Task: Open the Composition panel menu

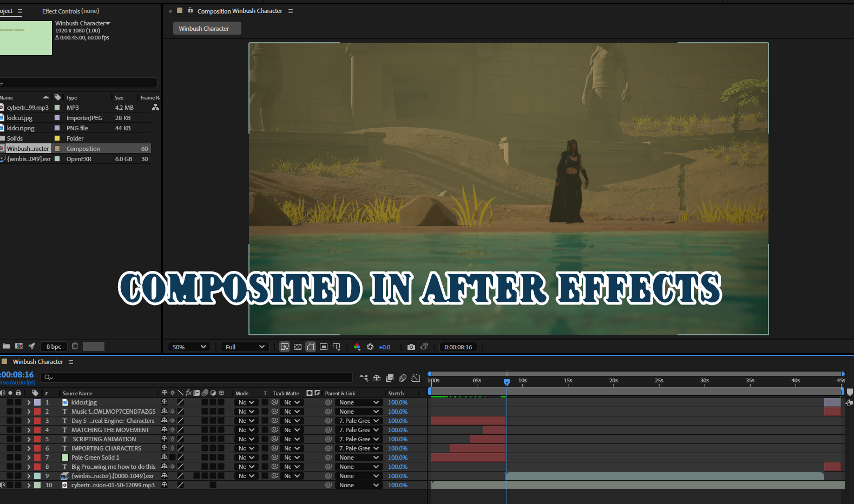Action: 291,11
